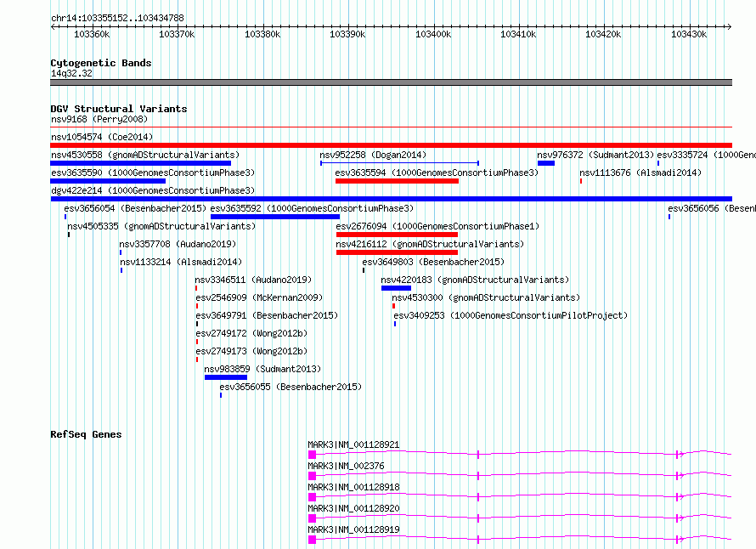This screenshot has height=549, width=756.
Task: Click nsv4530300 gnomAD variant label
Action: [486, 297]
